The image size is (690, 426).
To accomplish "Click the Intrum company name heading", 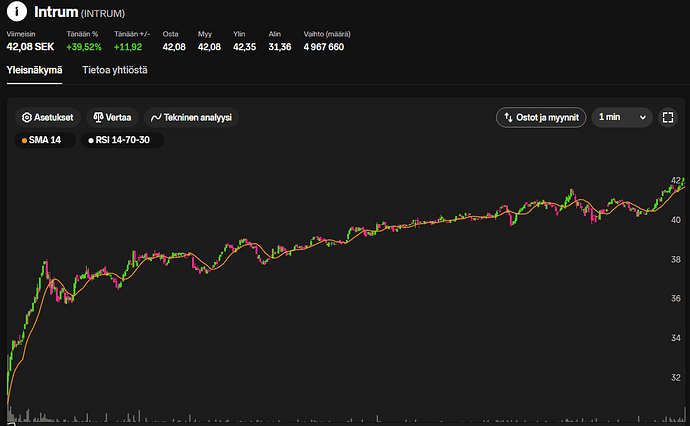I will pos(56,12).
